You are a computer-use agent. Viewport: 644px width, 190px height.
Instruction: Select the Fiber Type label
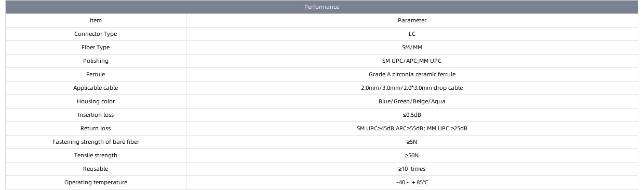[96, 47]
